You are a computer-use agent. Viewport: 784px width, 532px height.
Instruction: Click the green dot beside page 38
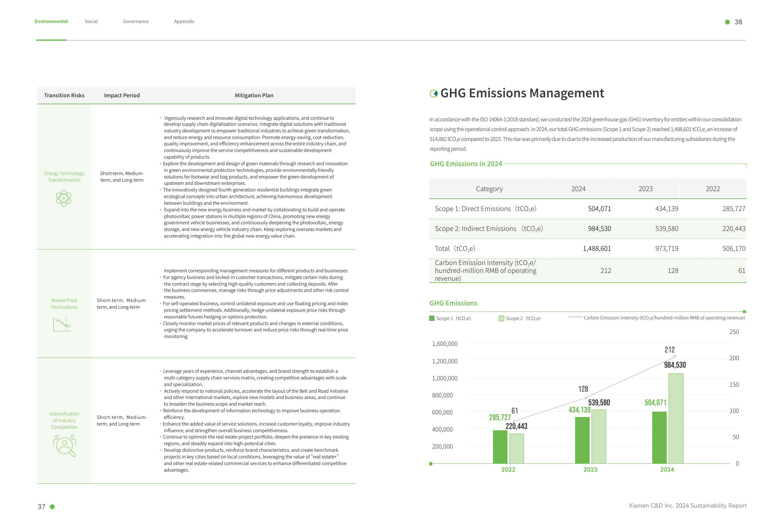click(727, 22)
